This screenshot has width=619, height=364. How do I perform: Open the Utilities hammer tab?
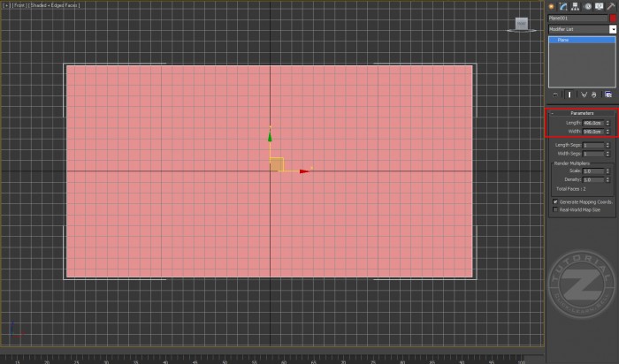tap(611, 6)
